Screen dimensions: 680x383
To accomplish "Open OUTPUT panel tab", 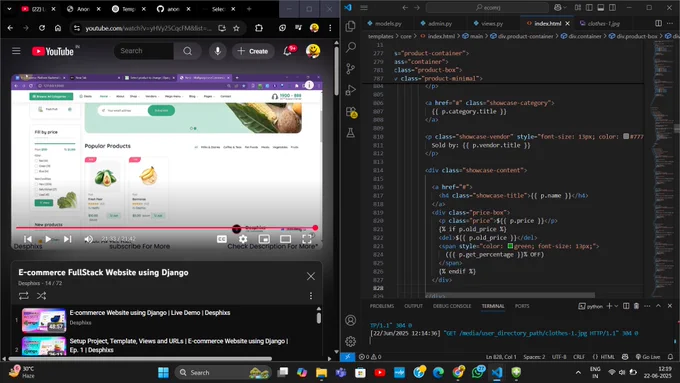I will click(413, 306).
